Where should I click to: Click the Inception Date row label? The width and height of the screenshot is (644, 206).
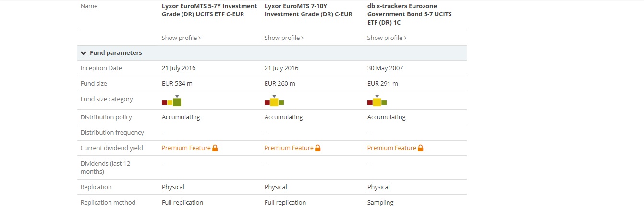pos(101,68)
